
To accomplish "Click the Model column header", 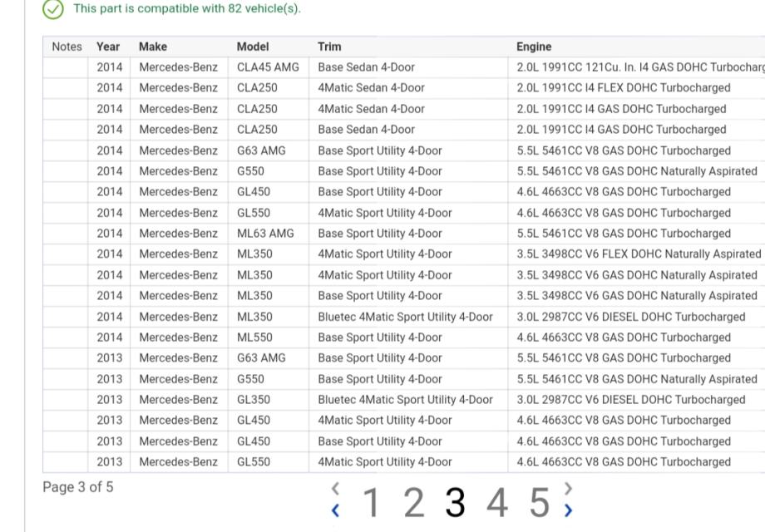I will [x=253, y=47].
